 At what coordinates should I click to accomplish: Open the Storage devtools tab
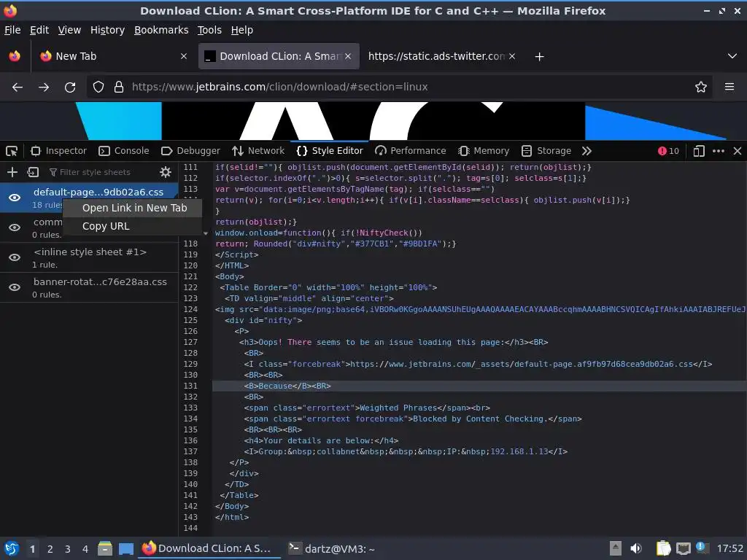(x=546, y=151)
